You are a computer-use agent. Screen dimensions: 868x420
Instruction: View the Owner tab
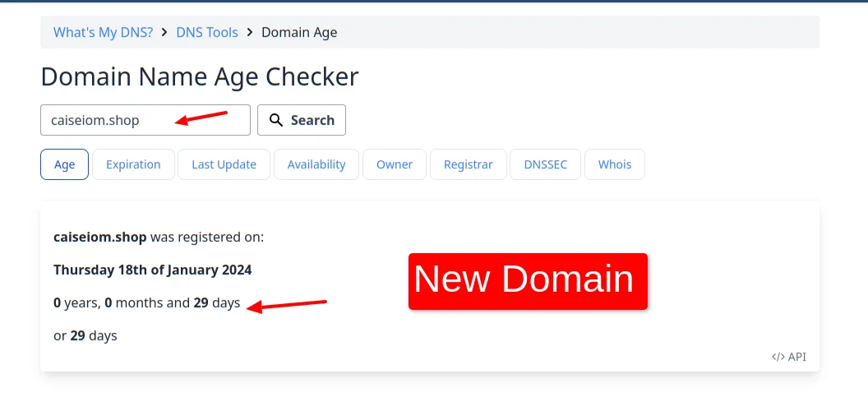click(395, 164)
